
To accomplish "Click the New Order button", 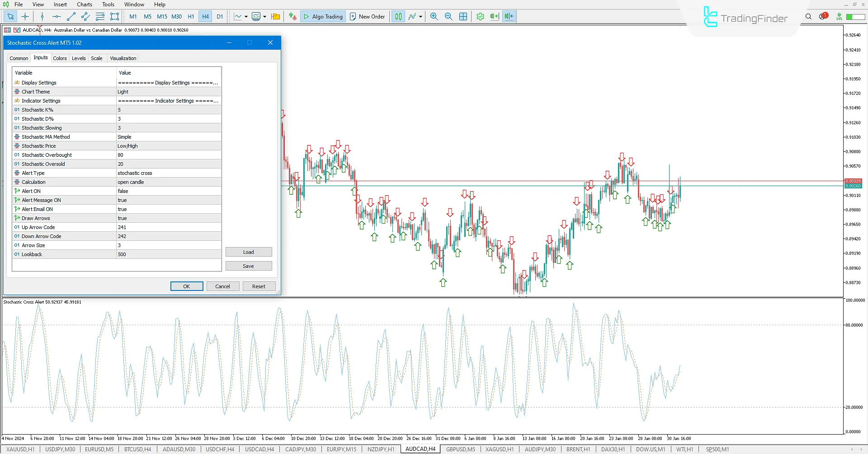I will [x=367, y=16].
